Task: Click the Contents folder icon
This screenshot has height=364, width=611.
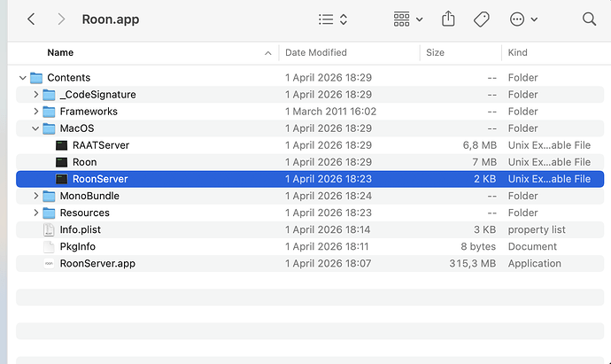Action: pos(35,78)
